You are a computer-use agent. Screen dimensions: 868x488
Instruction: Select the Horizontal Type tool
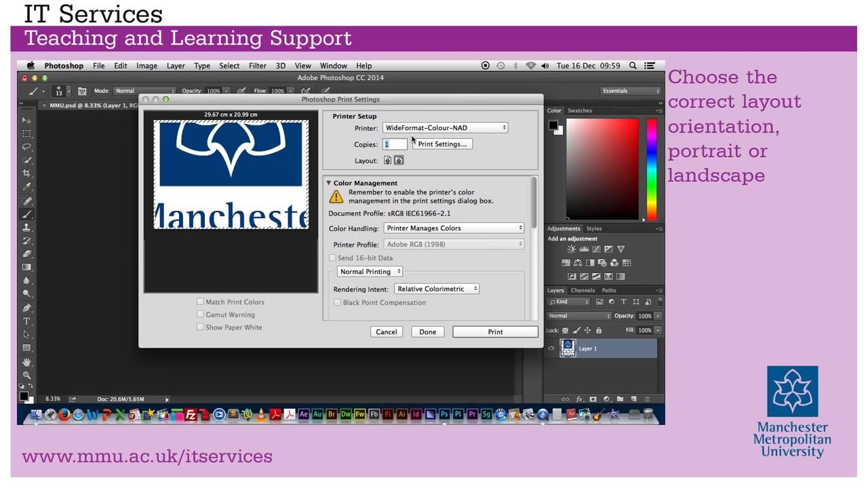27,321
